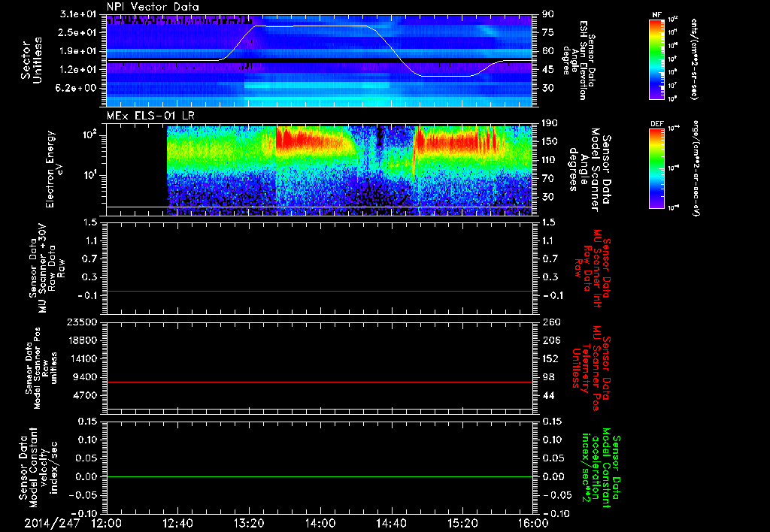Click the "DEF" label above the color bar
Viewport: 770px width, 532px height.
(656, 124)
